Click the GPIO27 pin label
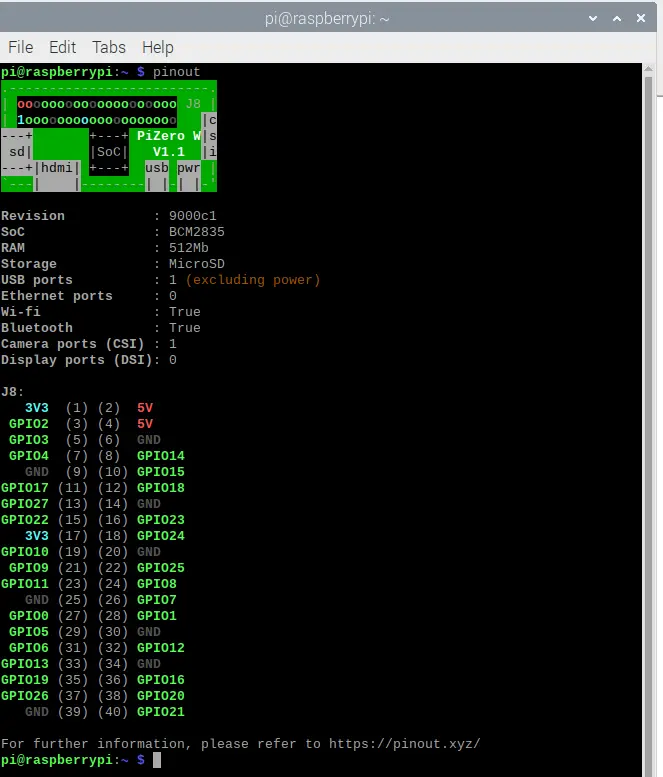This screenshot has width=663, height=777. [x=25, y=503]
